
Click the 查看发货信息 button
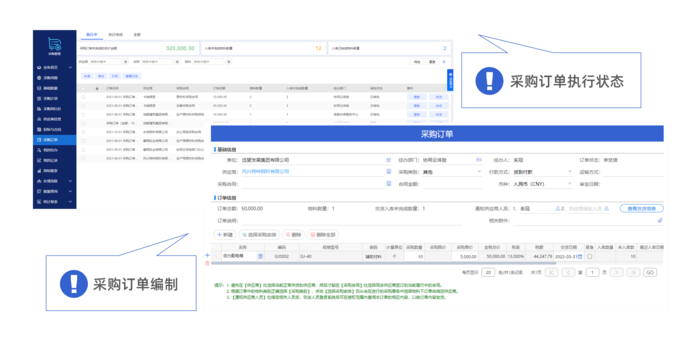[x=642, y=209]
